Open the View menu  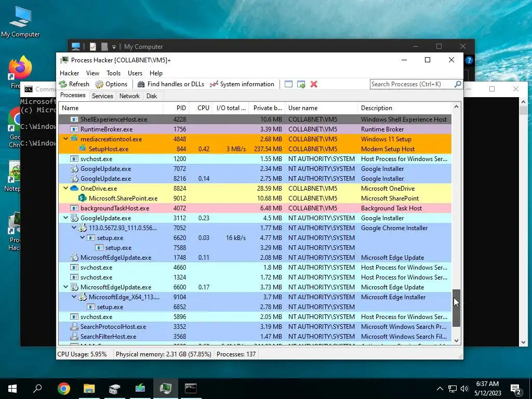[92, 73]
